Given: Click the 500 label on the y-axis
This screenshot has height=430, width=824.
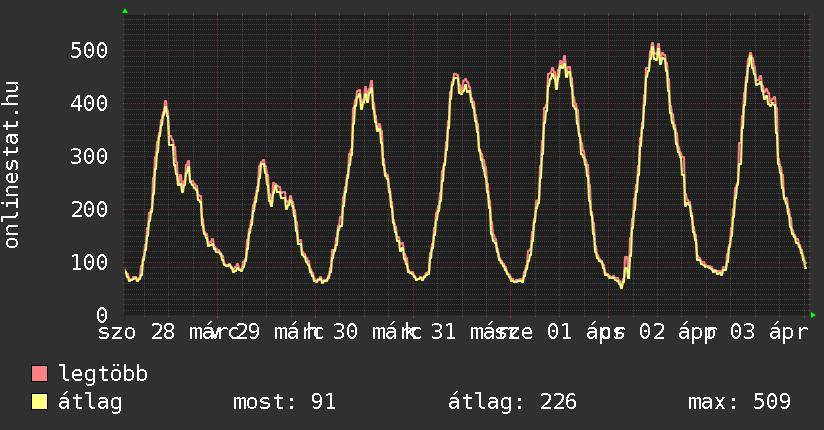Looking at the screenshot, I should click(x=89, y=50).
